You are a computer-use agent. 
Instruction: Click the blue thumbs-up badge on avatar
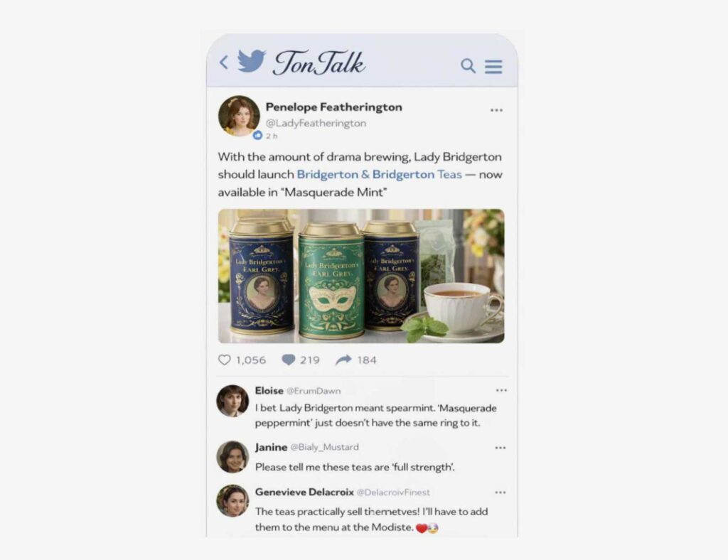coord(257,135)
